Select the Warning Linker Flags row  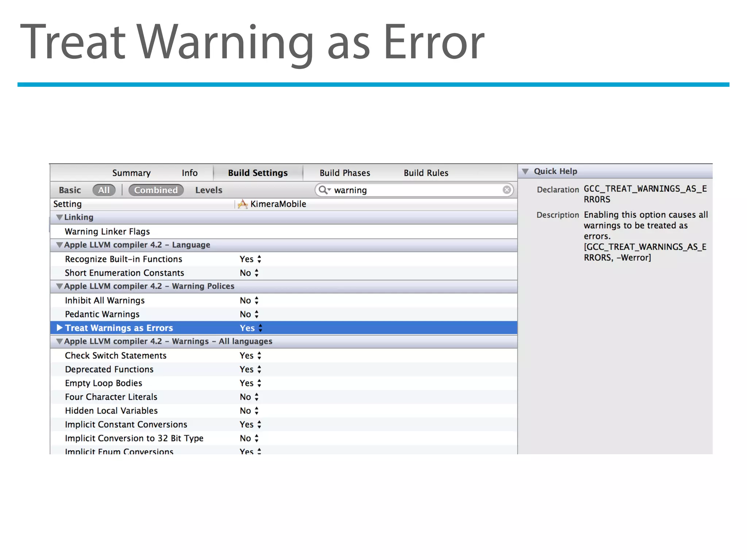284,232
